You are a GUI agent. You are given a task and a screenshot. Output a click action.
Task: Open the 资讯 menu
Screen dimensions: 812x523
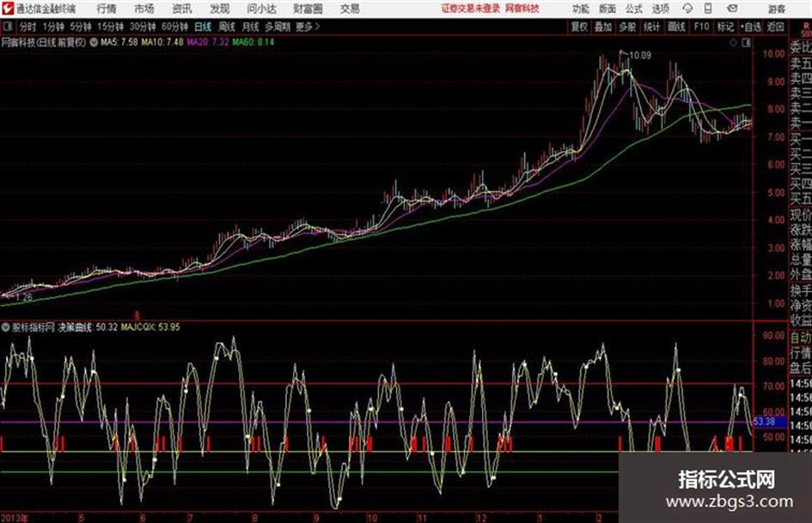(182, 9)
